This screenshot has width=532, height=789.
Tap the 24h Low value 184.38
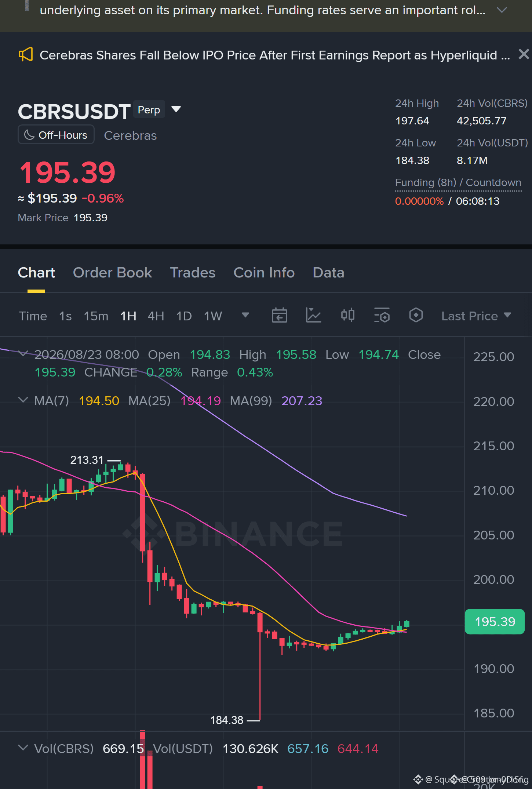412,160
